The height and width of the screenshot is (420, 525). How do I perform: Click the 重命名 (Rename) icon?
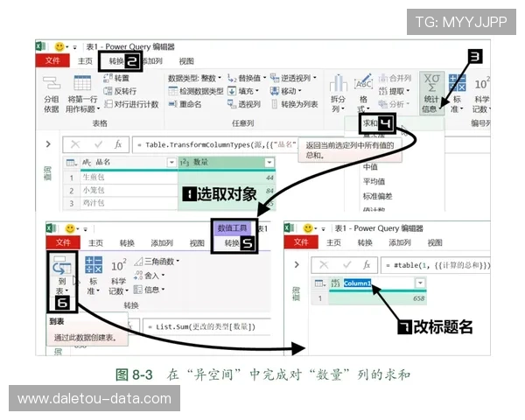(172, 104)
